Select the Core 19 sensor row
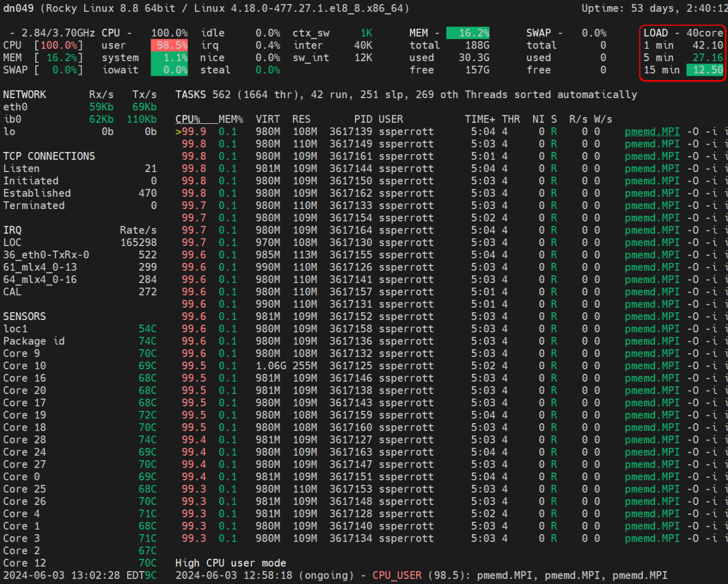This screenshot has height=584, width=728. tap(80, 415)
